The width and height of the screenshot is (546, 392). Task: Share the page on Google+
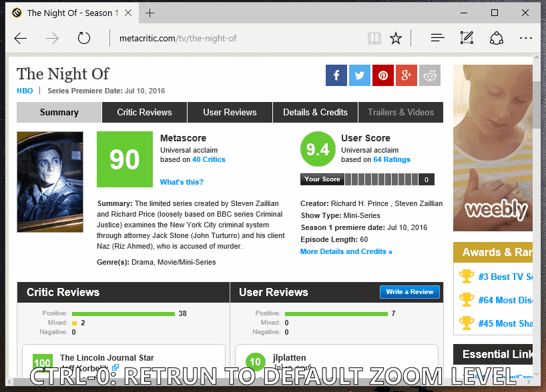tap(406, 75)
